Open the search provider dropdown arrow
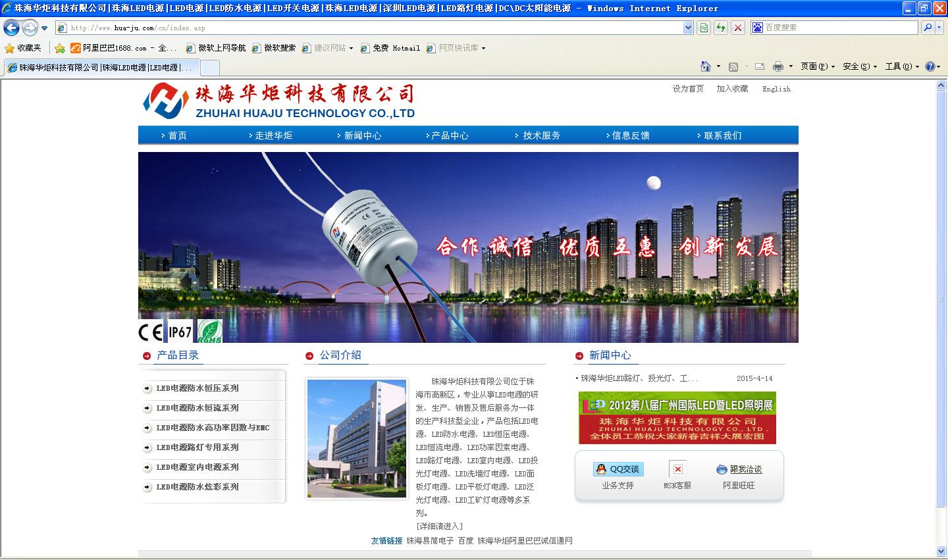This screenshot has height=560, width=948. [x=939, y=28]
